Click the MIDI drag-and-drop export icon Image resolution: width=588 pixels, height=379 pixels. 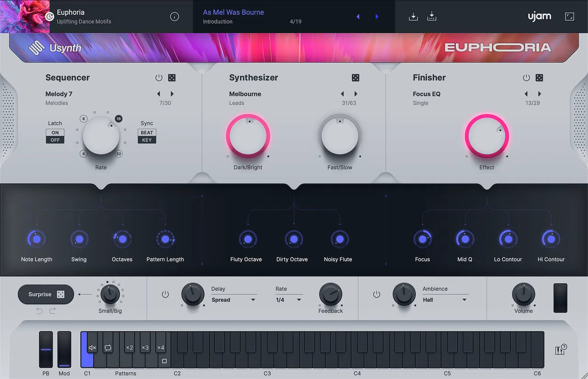tap(413, 16)
